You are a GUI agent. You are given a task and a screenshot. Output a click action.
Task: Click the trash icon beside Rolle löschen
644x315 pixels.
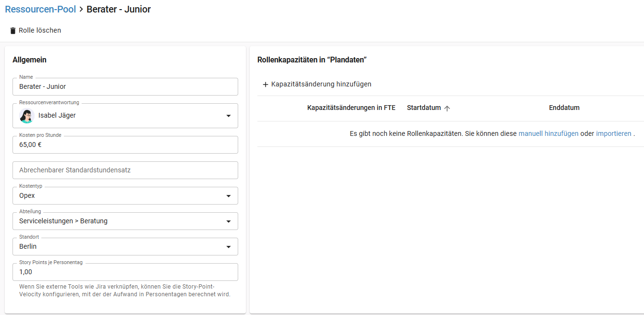point(13,31)
